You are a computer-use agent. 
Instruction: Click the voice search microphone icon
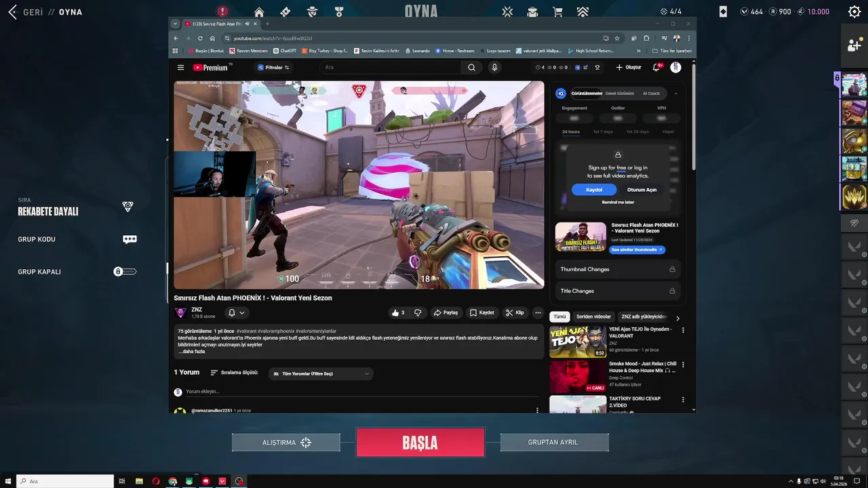tap(494, 67)
